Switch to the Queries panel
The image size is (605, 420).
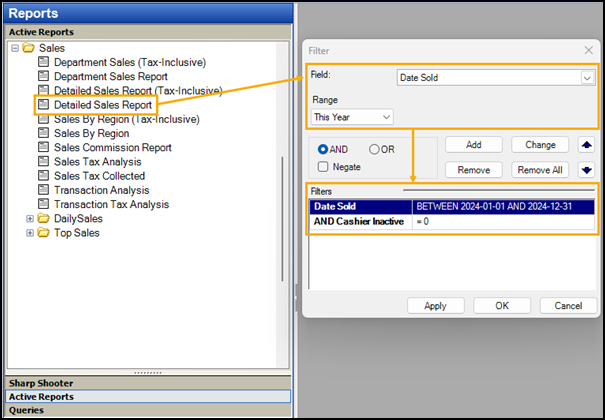[148, 410]
